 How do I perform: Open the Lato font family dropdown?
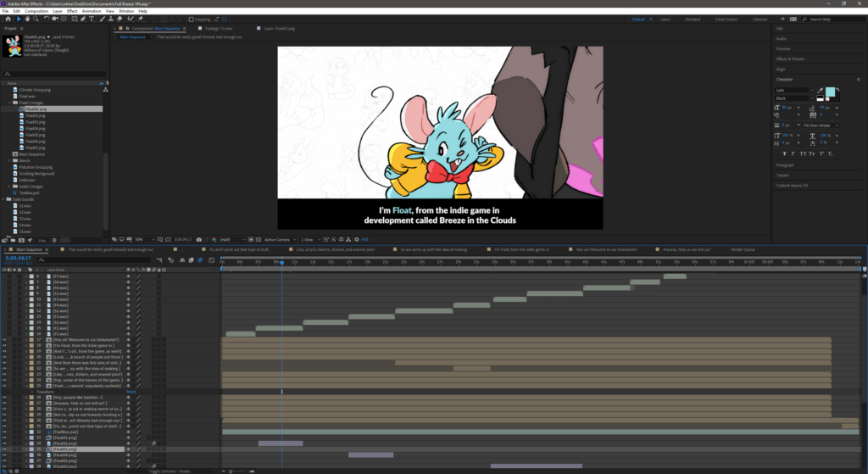pos(794,90)
